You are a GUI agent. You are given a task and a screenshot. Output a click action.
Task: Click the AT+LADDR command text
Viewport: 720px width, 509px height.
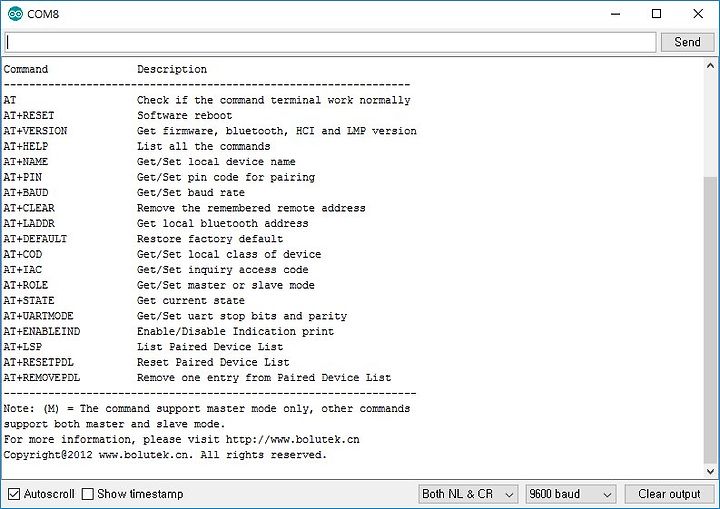29,223
